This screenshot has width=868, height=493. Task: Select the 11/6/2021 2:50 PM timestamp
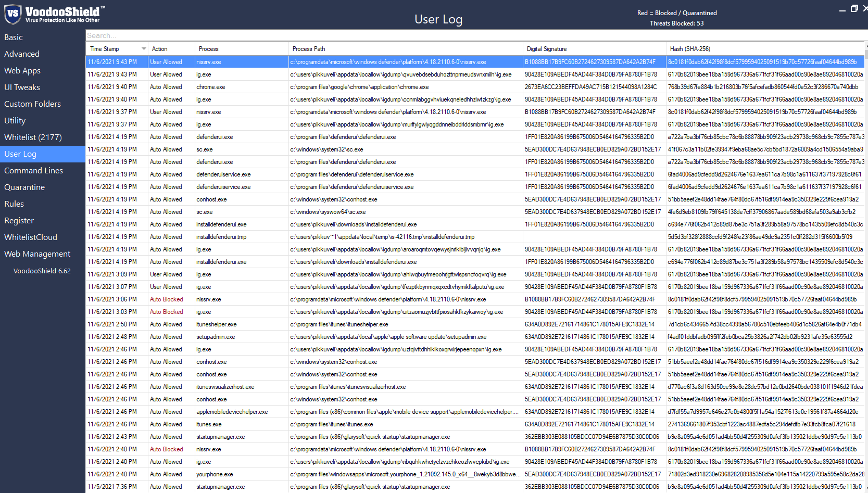pyautogui.click(x=112, y=324)
